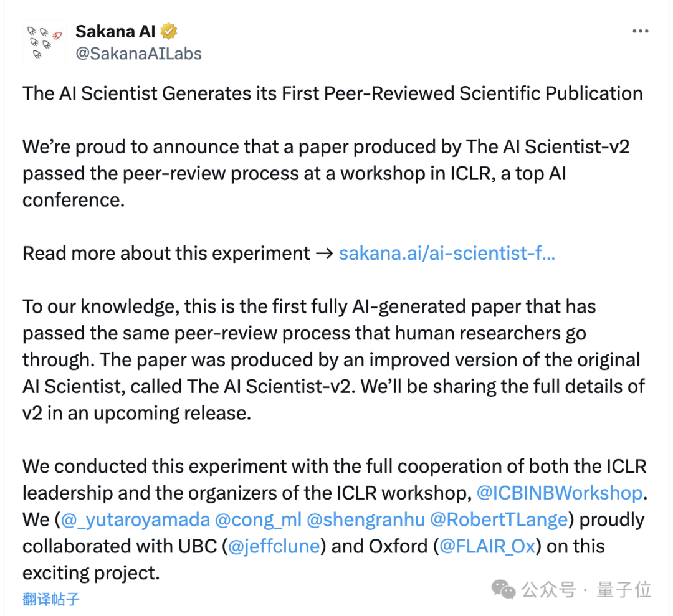Open the @RobertTLange mention
673x616 pixels.
coord(499,519)
